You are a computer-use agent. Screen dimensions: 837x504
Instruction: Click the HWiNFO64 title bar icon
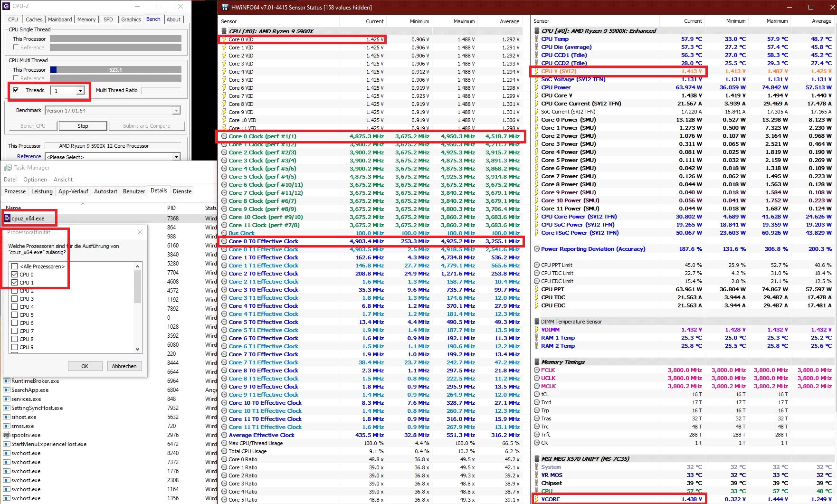225,7
